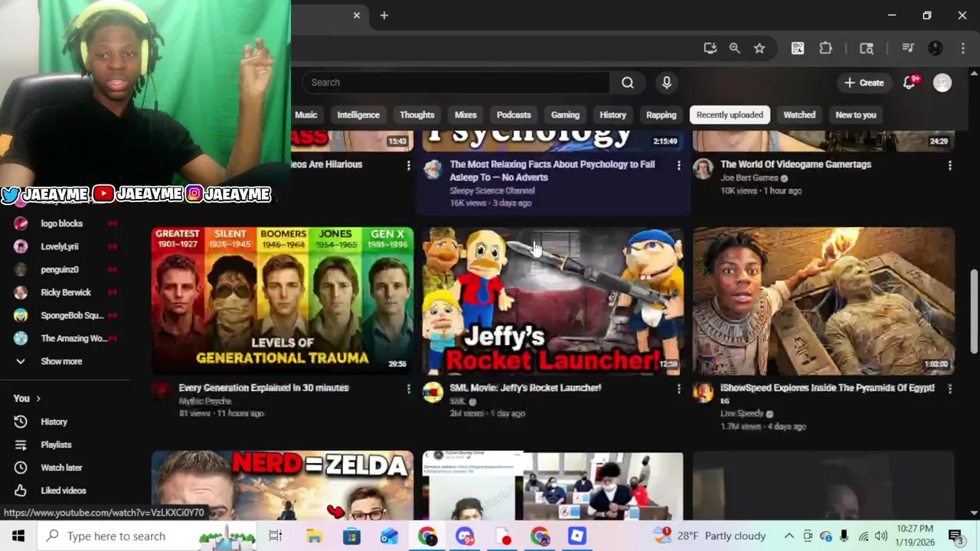Click the Mythic Psyche channel avatar
The width and height of the screenshot is (980, 551).
(x=162, y=393)
